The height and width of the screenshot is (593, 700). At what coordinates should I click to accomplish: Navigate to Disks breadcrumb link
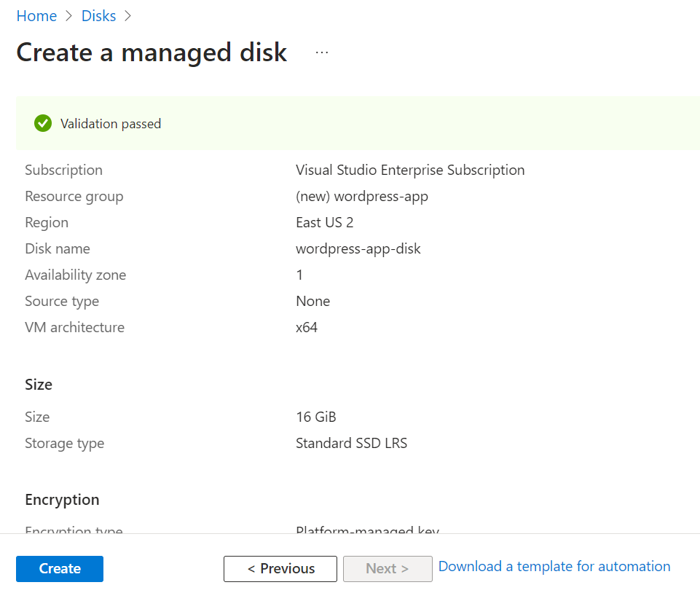point(98,16)
